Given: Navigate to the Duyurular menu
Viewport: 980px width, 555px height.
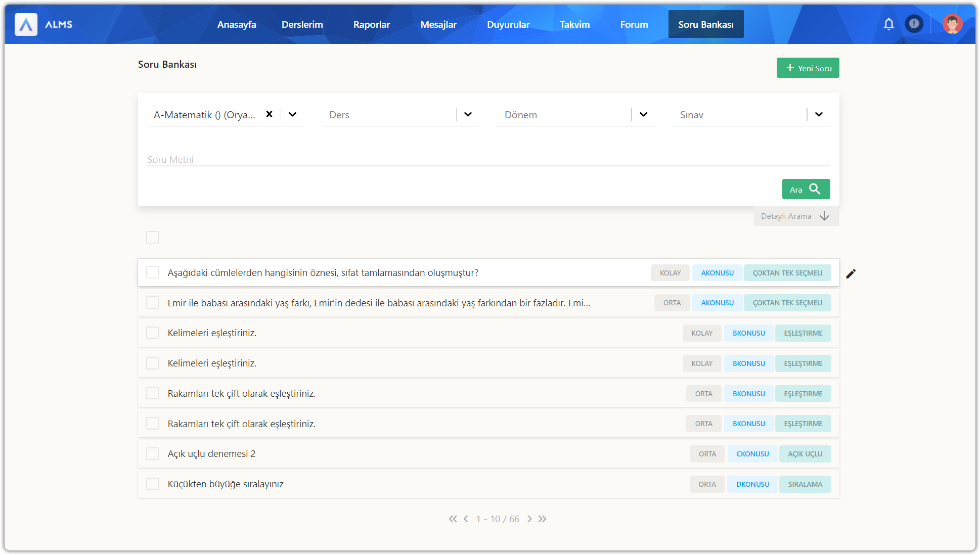Looking at the screenshot, I should 508,24.
